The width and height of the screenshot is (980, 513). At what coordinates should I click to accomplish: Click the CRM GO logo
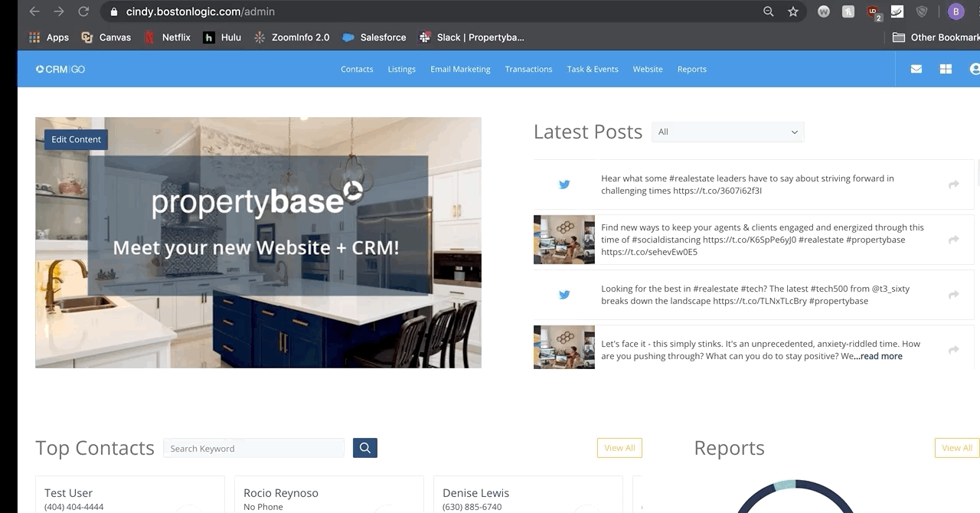(60, 69)
